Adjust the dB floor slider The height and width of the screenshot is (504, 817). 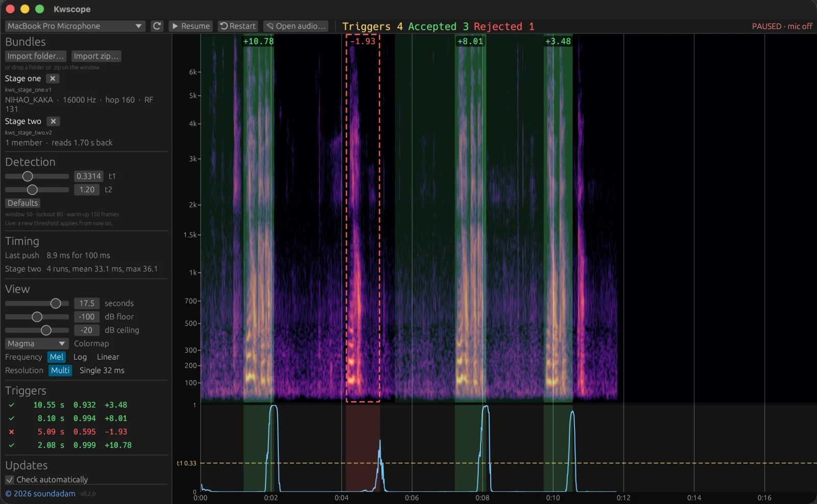tap(37, 317)
